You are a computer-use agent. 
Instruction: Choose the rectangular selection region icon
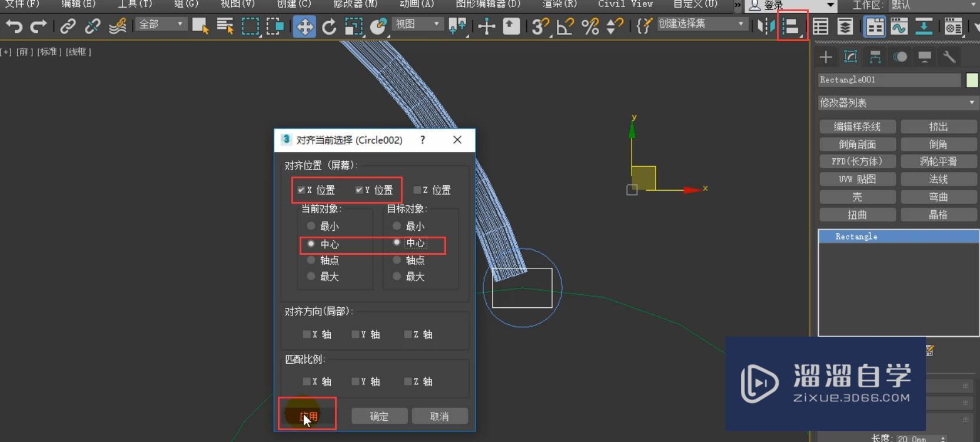pyautogui.click(x=250, y=26)
